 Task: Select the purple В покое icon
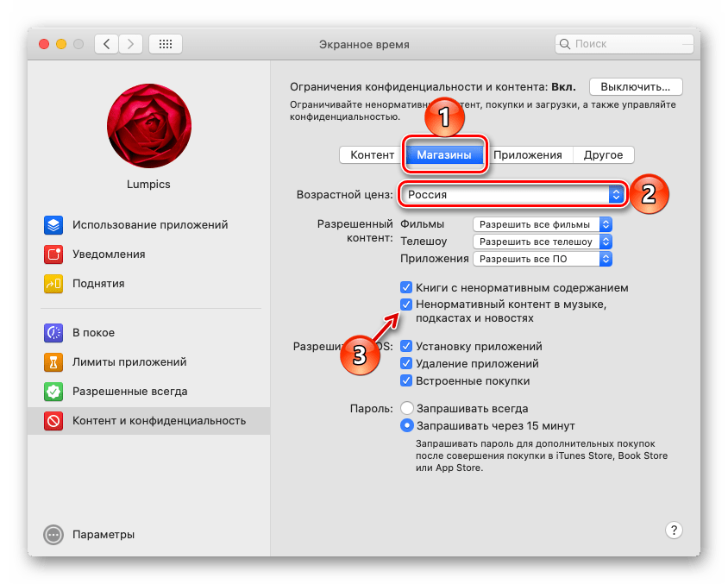[x=53, y=333]
